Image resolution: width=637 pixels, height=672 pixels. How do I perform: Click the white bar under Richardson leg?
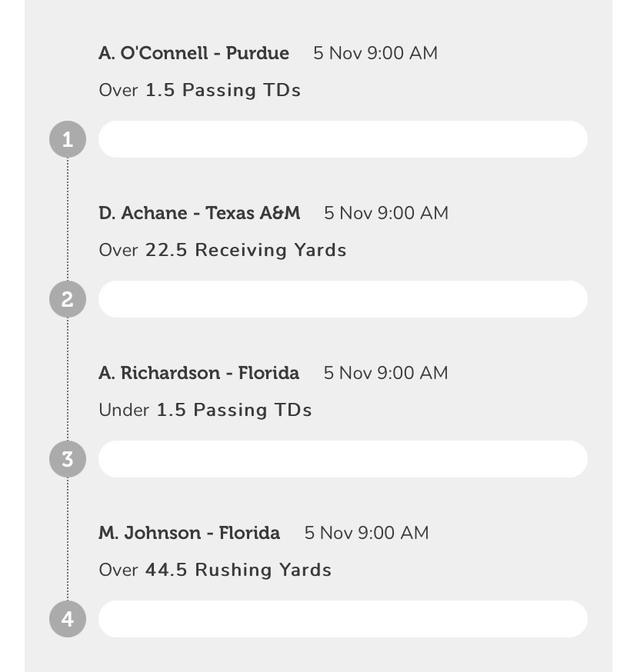[x=342, y=459]
